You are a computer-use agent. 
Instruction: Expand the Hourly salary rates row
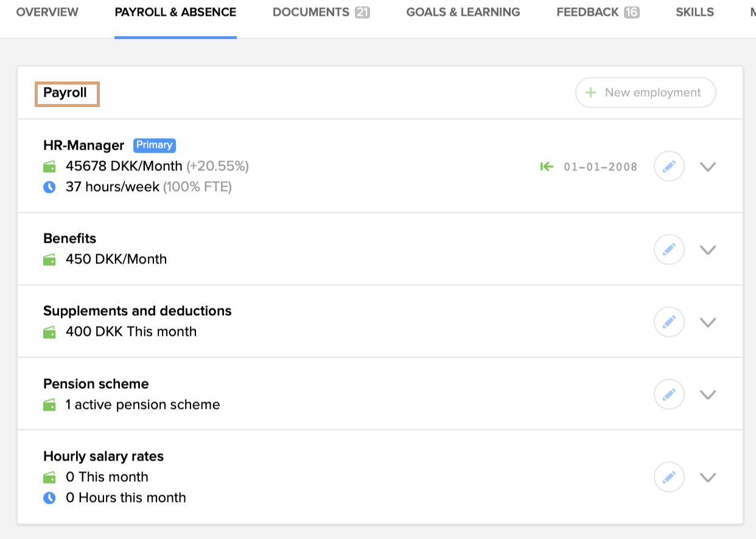click(x=707, y=477)
